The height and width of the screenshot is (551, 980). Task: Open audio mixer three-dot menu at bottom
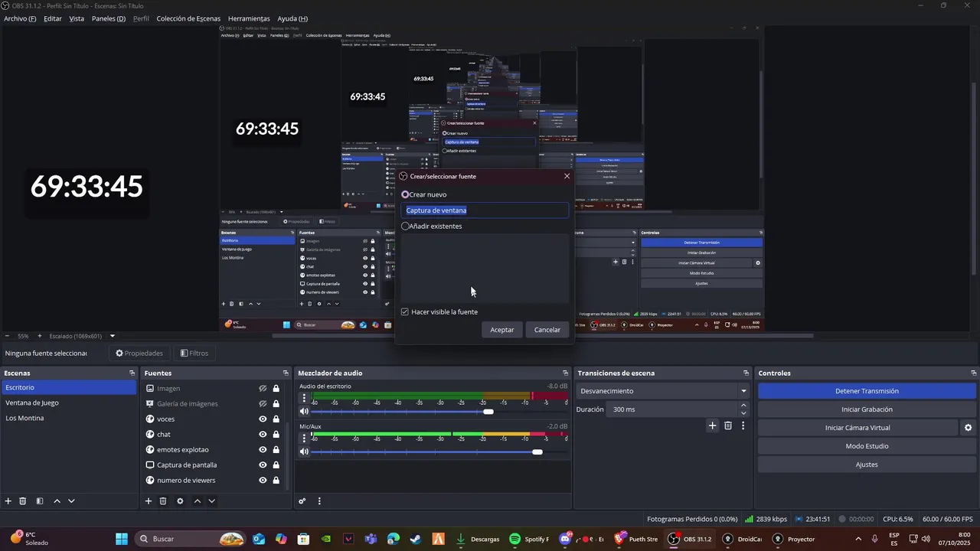pos(319,501)
